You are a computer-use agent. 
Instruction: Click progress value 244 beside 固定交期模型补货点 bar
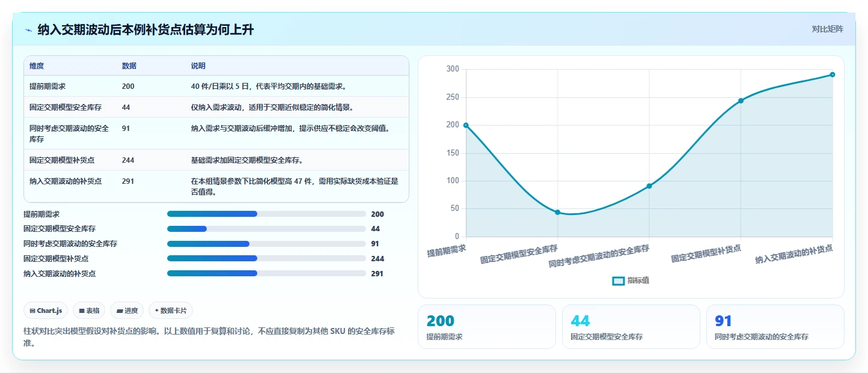click(x=377, y=259)
